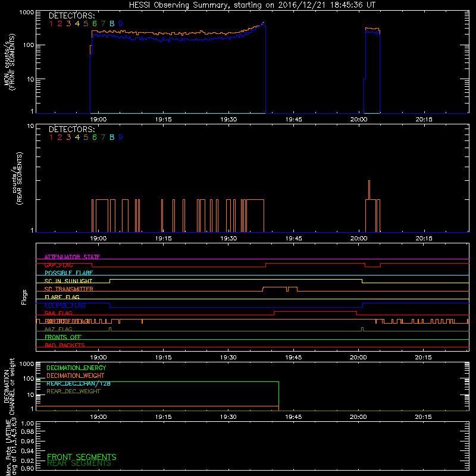The width and height of the screenshot is (476, 476).
Task: Click the FLARE FLAG label
Action: (x=62, y=297)
